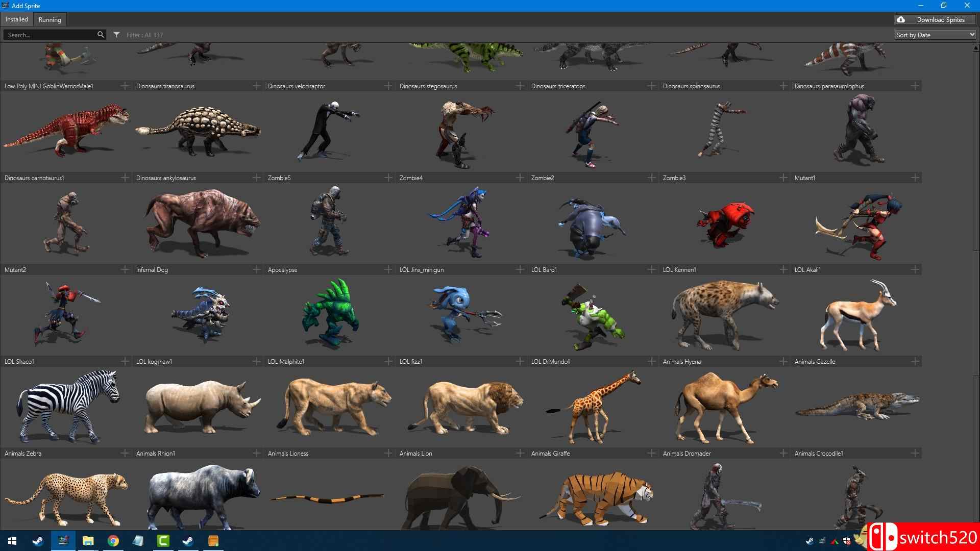980x551 pixels.
Task: Select the Installed tab
Action: (x=17, y=19)
